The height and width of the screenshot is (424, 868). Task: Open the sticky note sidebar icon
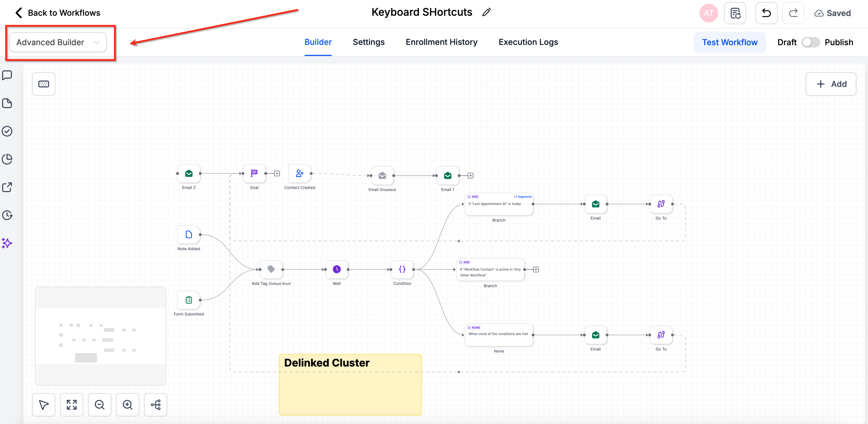(x=7, y=103)
